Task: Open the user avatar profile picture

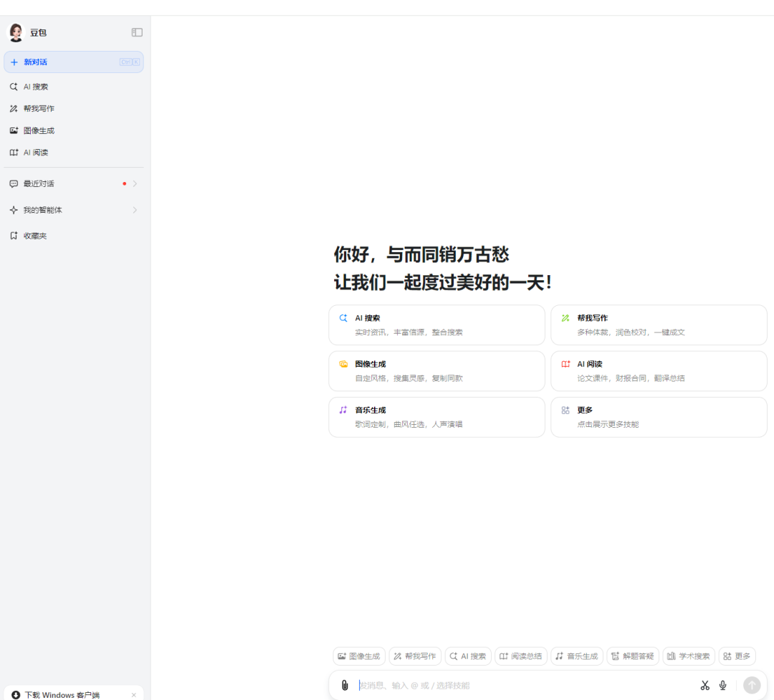Action: pyautogui.click(x=15, y=32)
